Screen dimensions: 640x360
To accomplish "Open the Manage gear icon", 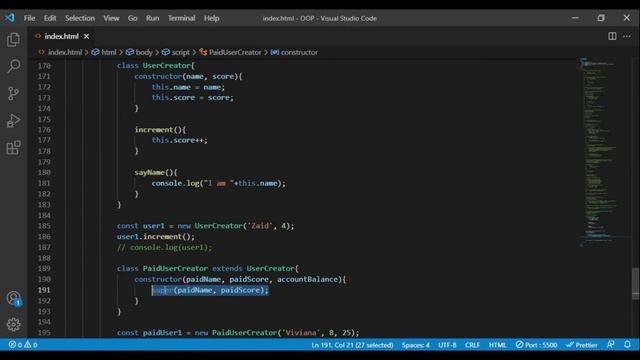I will (x=13, y=324).
